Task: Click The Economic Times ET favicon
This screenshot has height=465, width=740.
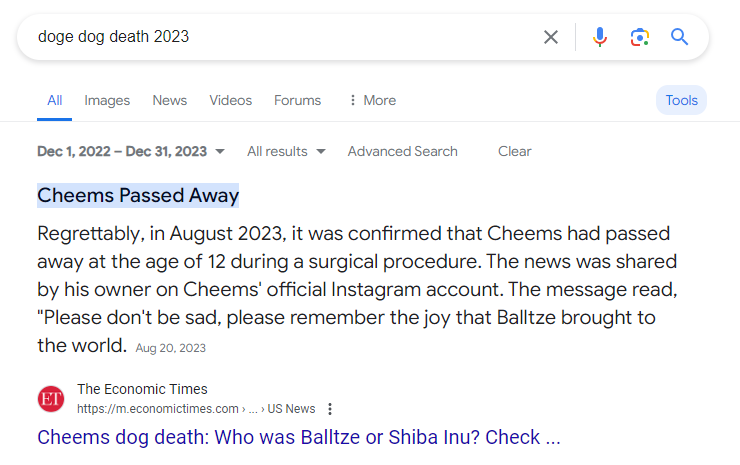Action: coord(51,399)
